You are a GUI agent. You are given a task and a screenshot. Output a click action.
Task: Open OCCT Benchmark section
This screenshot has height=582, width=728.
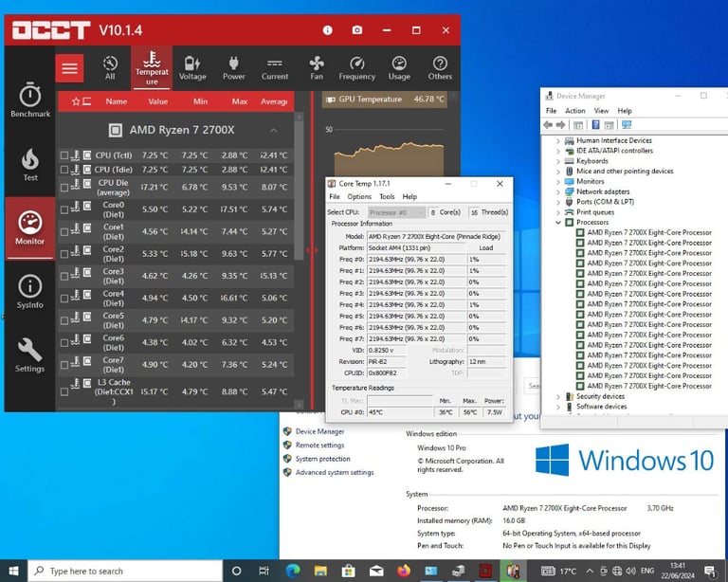(30, 100)
